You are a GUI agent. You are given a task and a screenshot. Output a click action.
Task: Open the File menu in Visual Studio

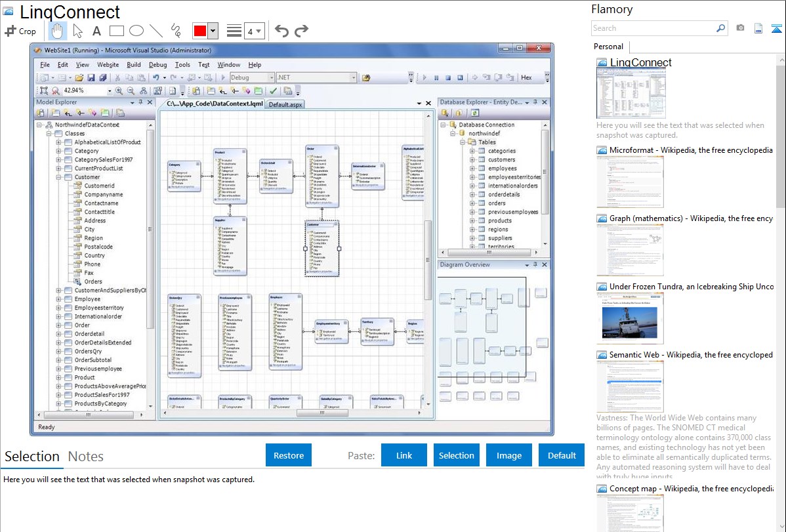click(45, 65)
